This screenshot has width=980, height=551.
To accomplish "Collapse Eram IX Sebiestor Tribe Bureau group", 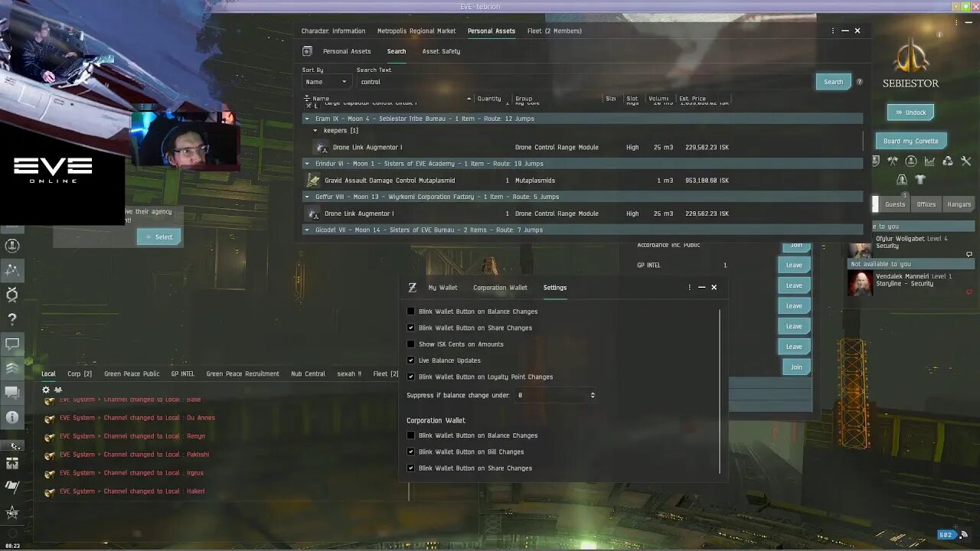I will 307,119.
